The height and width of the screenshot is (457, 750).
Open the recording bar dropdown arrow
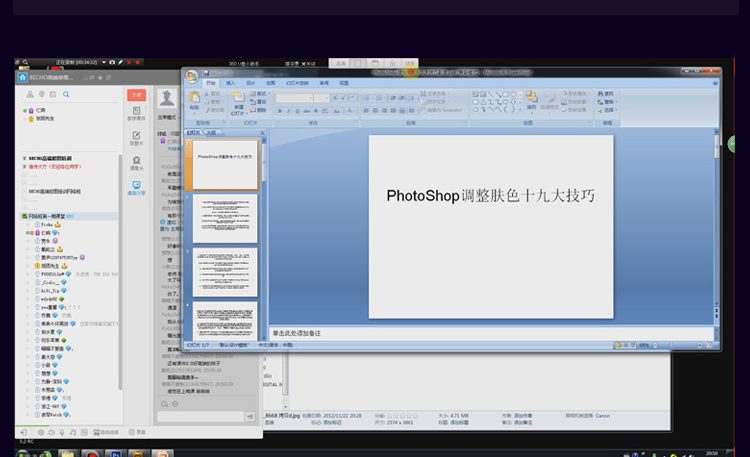tap(104, 62)
